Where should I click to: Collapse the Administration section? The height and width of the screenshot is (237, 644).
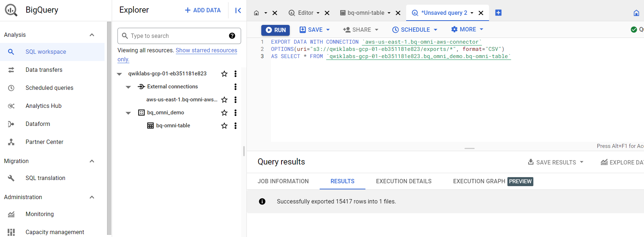(92, 197)
